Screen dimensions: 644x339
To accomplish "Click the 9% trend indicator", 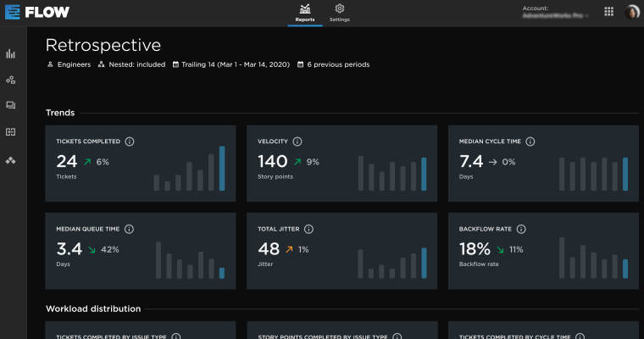I will pyautogui.click(x=307, y=162).
